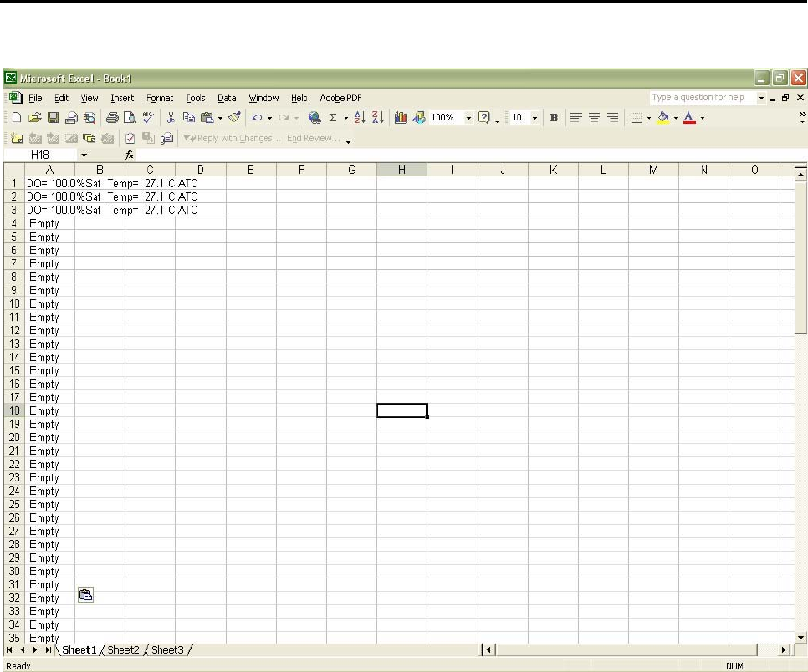This screenshot has height=672, width=808.
Task: Switch to the Sheet2 tab
Action: (x=123, y=649)
